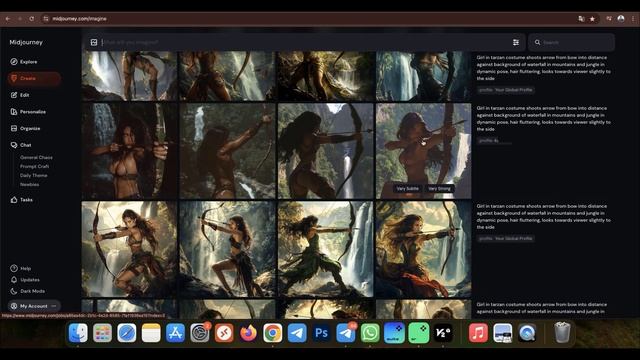Open the General Chaos chat room
Viewport: 640px width, 360px height.
[x=36, y=158]
